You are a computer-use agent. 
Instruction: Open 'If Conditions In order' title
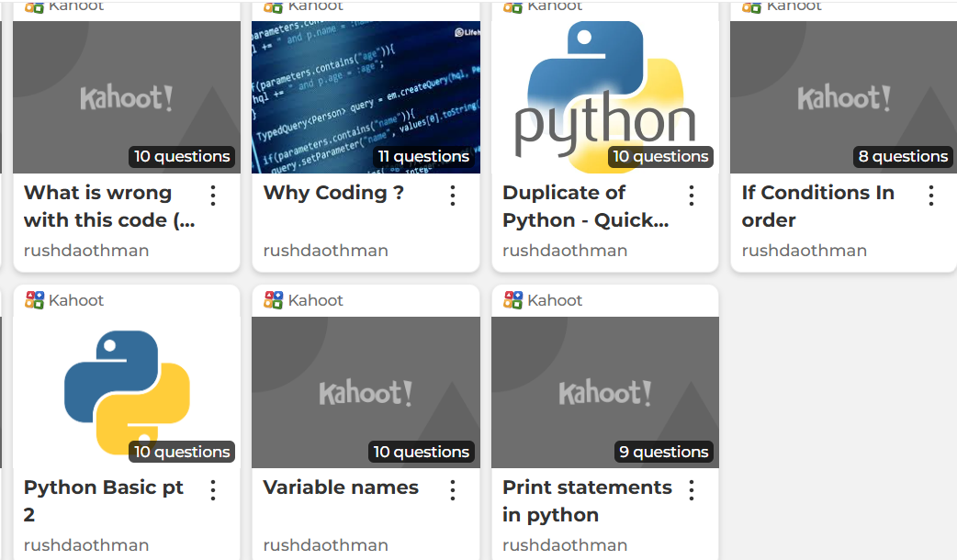817,207
